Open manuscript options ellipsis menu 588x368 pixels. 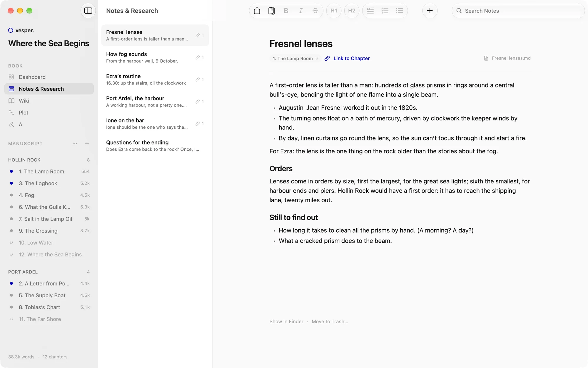pyautogui.click(x=75, y=144)
